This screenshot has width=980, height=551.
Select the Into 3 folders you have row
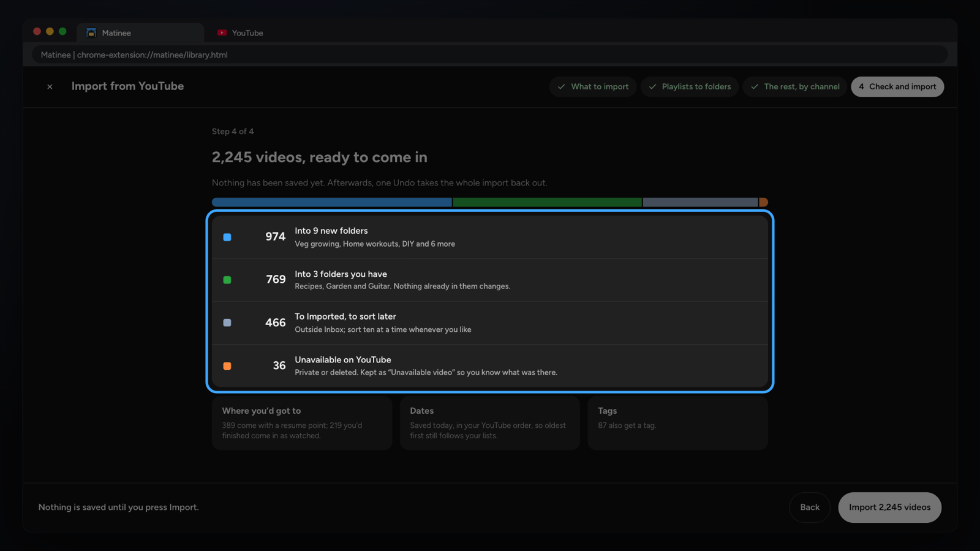coord(490,280)
